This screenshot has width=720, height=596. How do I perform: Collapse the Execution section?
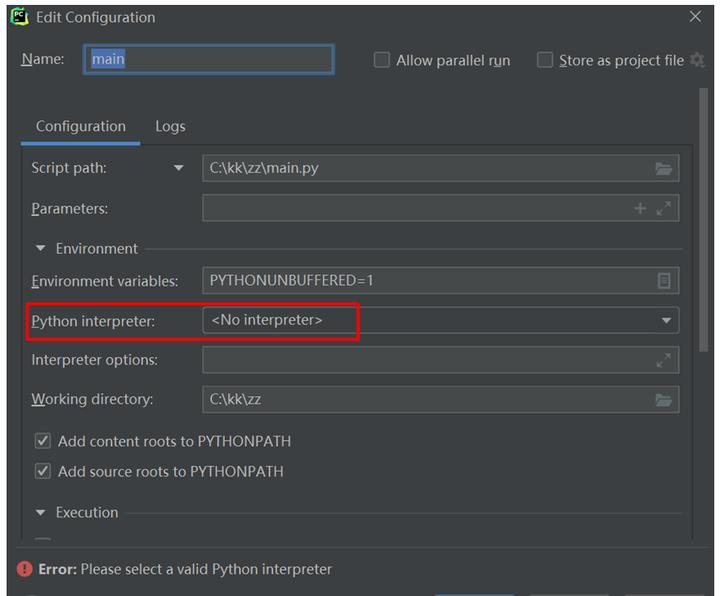click(41, 513)
